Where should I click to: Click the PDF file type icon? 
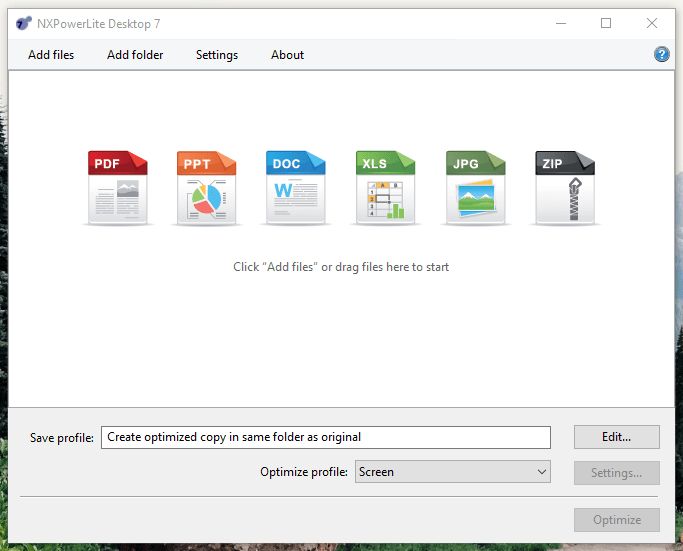(x=118, y=188)
